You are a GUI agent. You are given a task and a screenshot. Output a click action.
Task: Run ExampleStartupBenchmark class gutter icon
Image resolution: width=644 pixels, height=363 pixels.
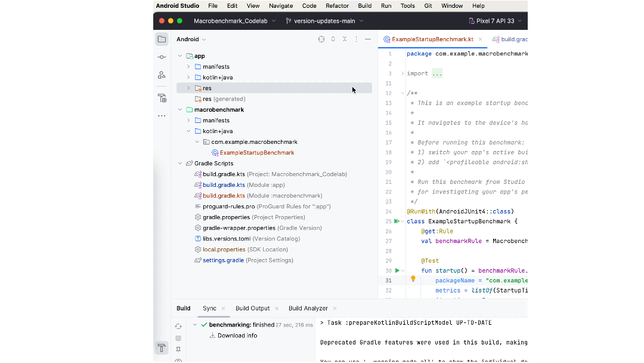[x=397, y=222]
